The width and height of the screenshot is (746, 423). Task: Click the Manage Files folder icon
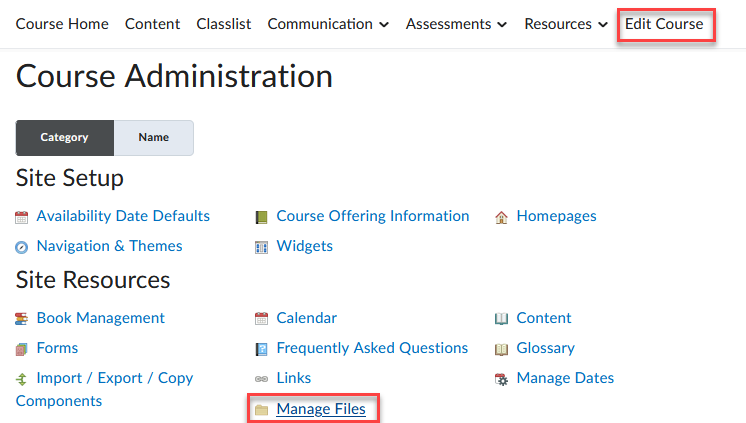click(261, 409)
